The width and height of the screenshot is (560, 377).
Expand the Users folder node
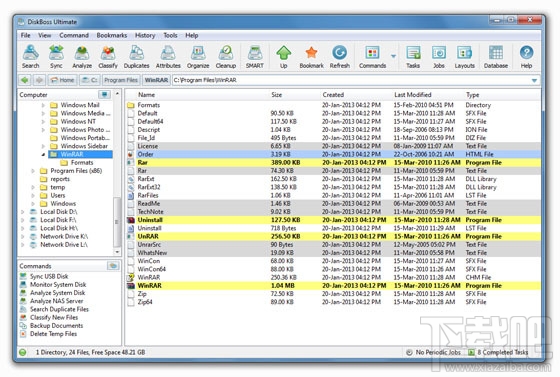click(x=33, y=195)
